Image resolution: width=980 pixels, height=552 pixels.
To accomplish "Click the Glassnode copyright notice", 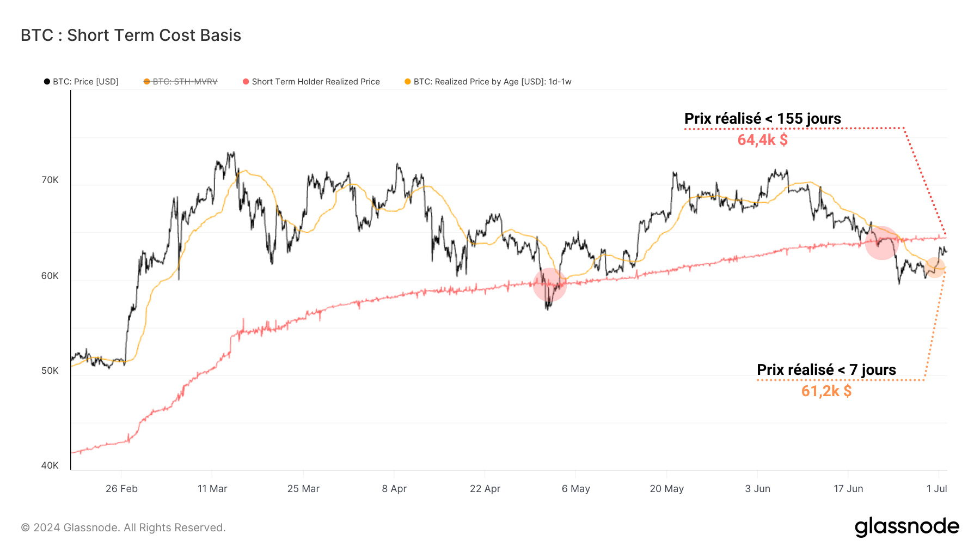I will point(123,527).
